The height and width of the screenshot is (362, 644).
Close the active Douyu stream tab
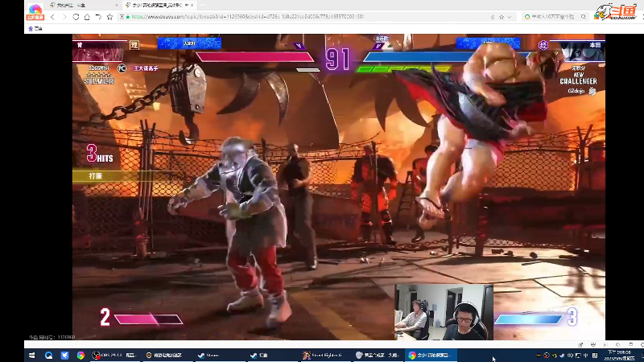coord(192,6)
